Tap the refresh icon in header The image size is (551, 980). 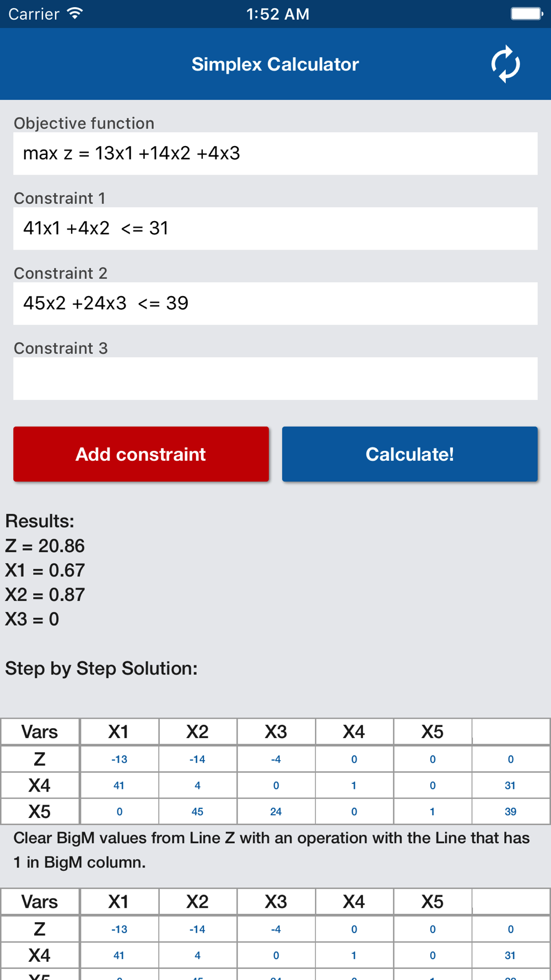(505, 64)
